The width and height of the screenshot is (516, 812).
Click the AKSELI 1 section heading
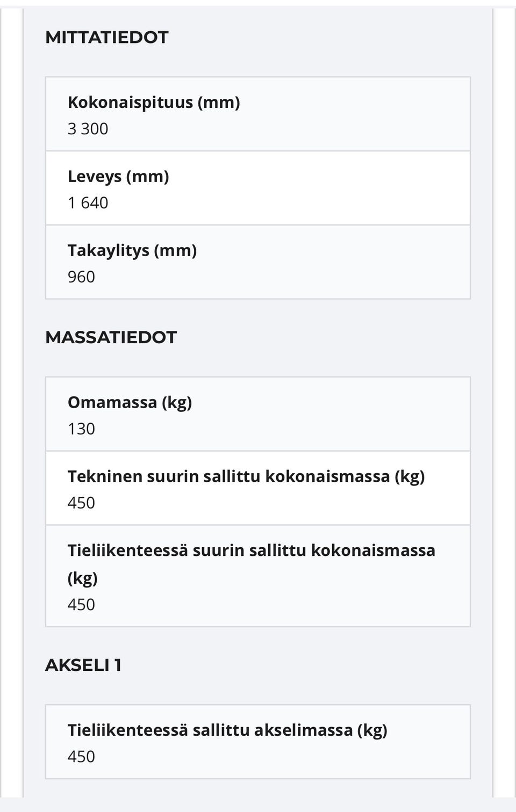(83, 665)
